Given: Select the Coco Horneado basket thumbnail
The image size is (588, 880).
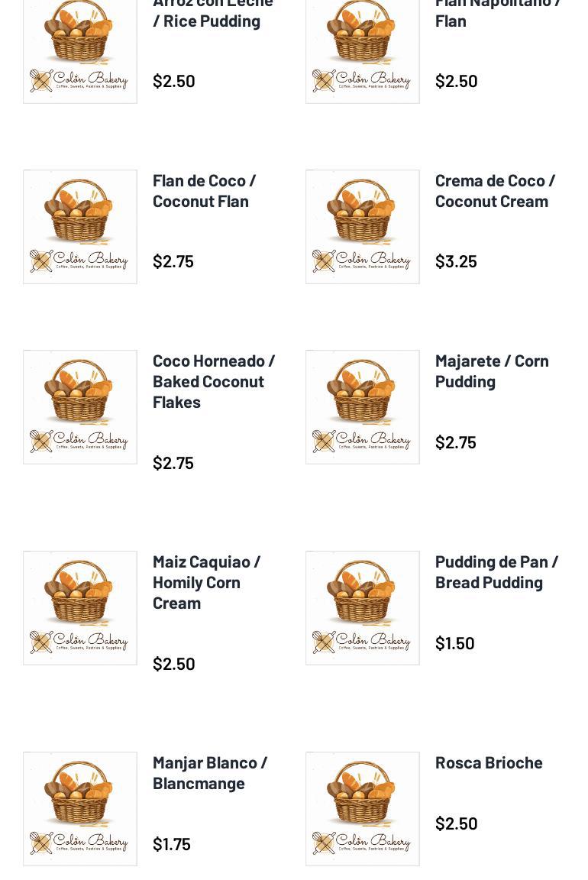Looking at the screenshot, I should click(80, 407).
